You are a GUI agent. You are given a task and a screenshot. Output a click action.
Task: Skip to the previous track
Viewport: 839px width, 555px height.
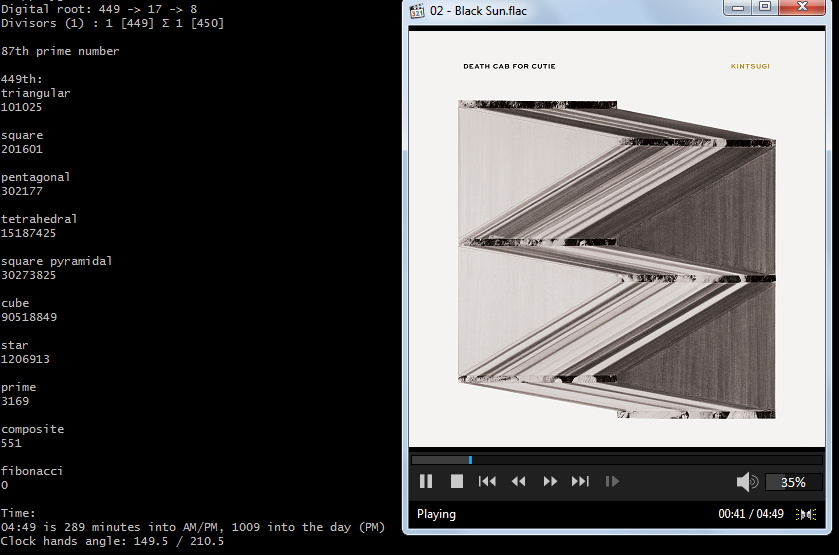coord(487,482)
